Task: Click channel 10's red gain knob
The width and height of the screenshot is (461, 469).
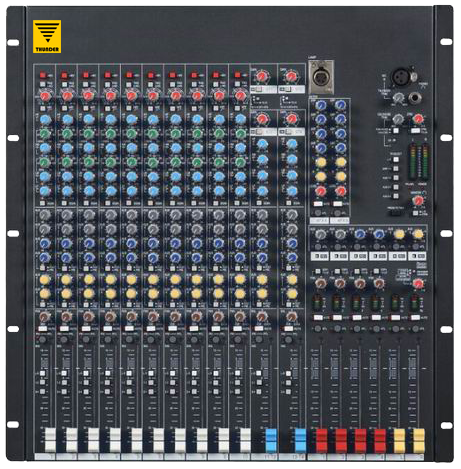Action: 239,97
